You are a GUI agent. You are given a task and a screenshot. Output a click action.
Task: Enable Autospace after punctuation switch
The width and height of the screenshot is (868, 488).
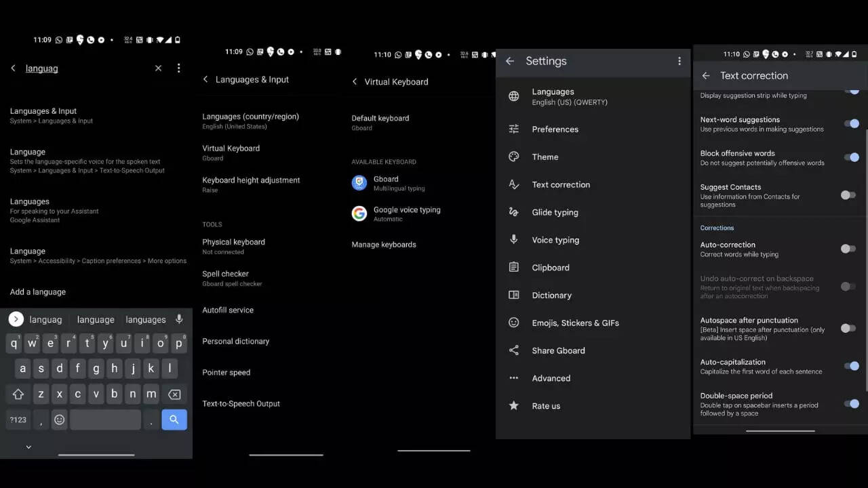[848, 328]
